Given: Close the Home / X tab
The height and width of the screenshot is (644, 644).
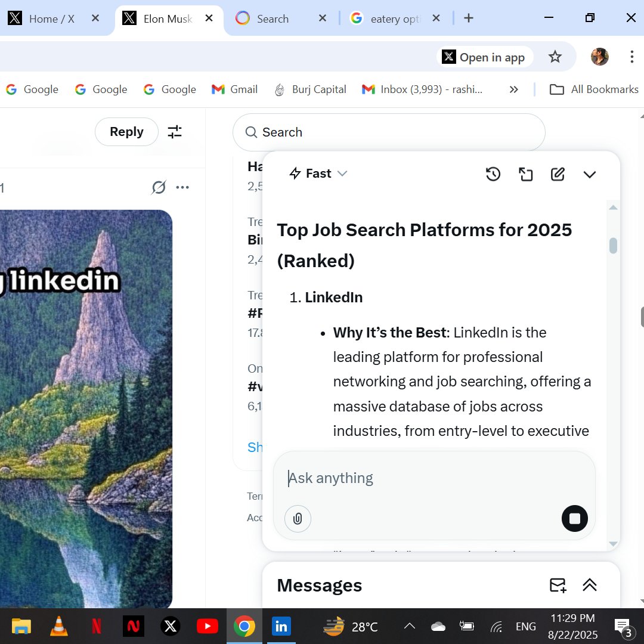Looking at the screenshot, I should tap(95, 18).
